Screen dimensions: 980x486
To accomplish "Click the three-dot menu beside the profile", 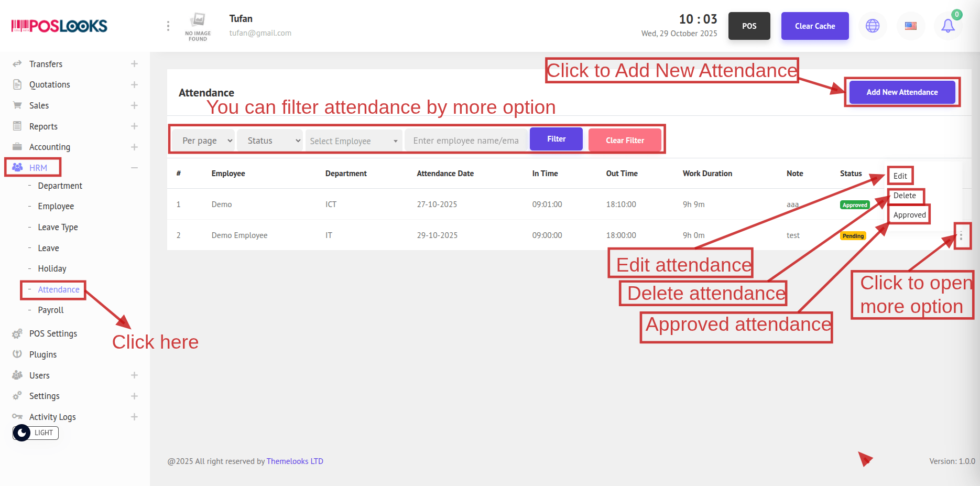I will [168, 26].
